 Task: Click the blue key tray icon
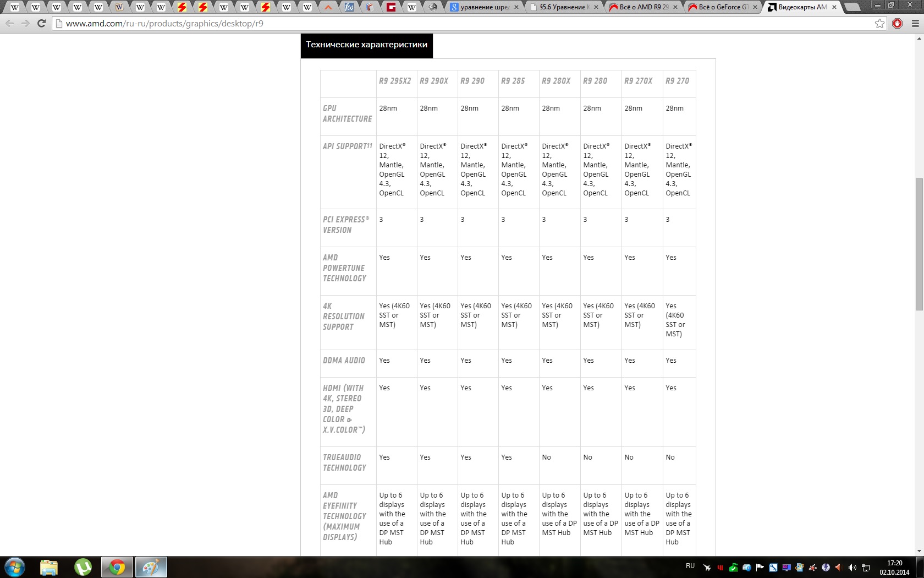click(x=773, y=568)
